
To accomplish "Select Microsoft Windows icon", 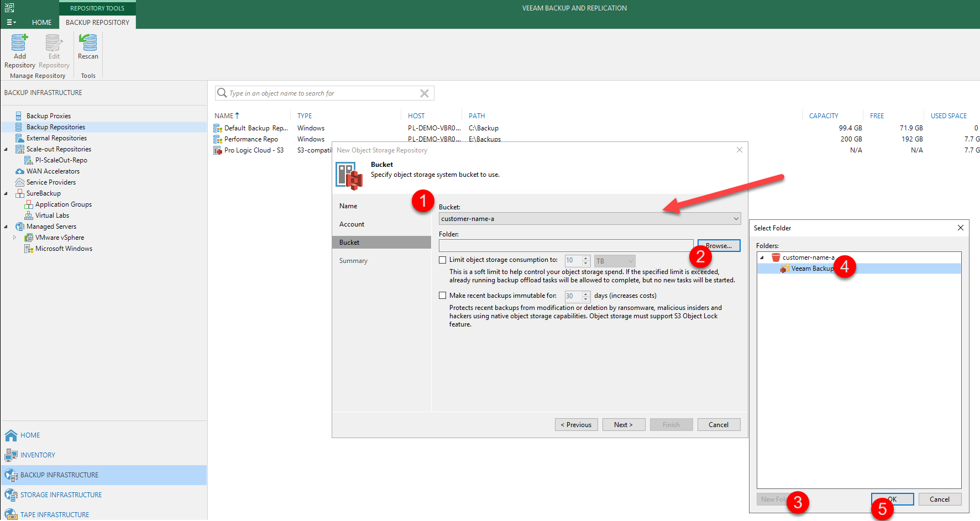I will pos(29,249).
